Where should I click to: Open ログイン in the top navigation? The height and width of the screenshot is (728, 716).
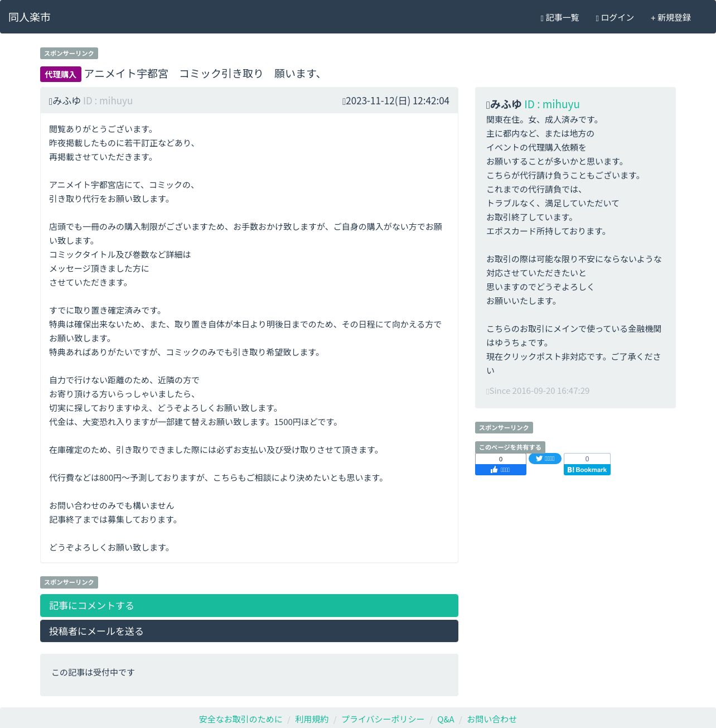pyautogui.click(x=615, y=18)
